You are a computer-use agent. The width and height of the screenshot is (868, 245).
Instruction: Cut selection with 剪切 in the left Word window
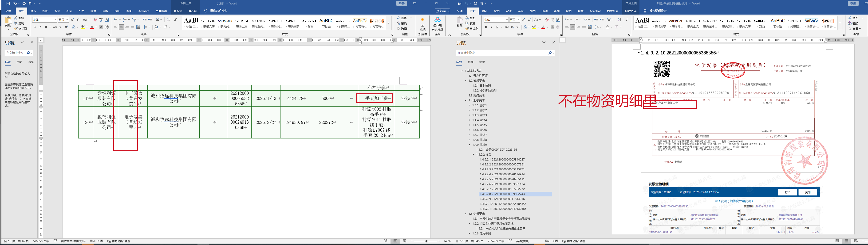[x=20, y=18]
